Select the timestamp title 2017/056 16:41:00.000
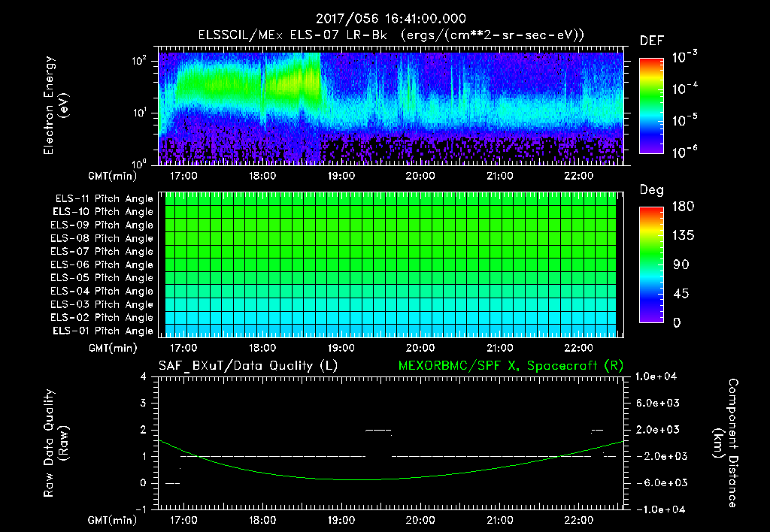 tap(391, 19)
